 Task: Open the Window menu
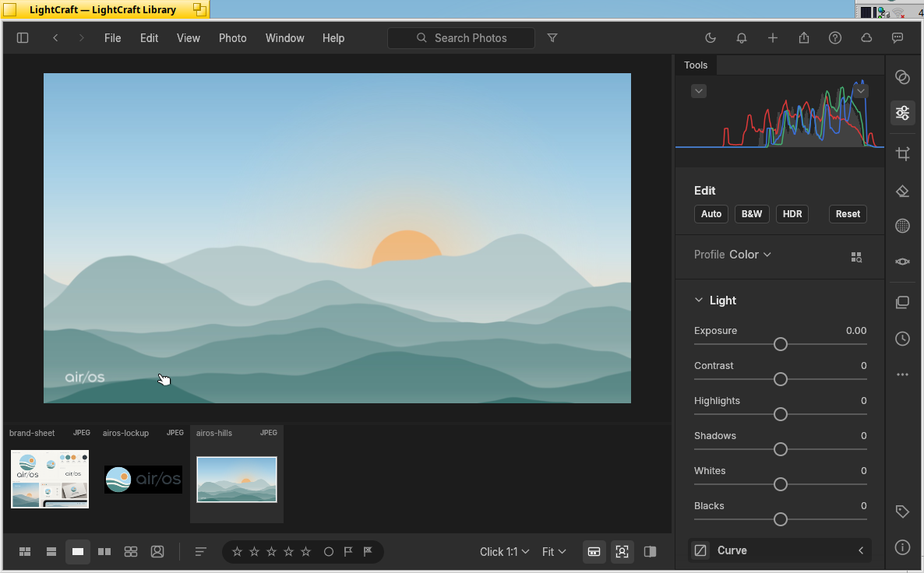(284, 37)
